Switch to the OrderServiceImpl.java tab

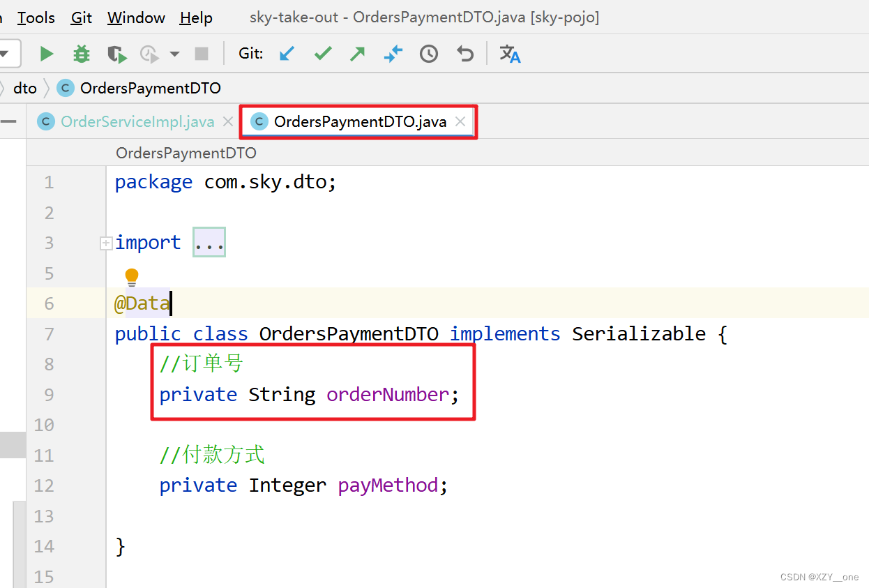pos(137,122)
